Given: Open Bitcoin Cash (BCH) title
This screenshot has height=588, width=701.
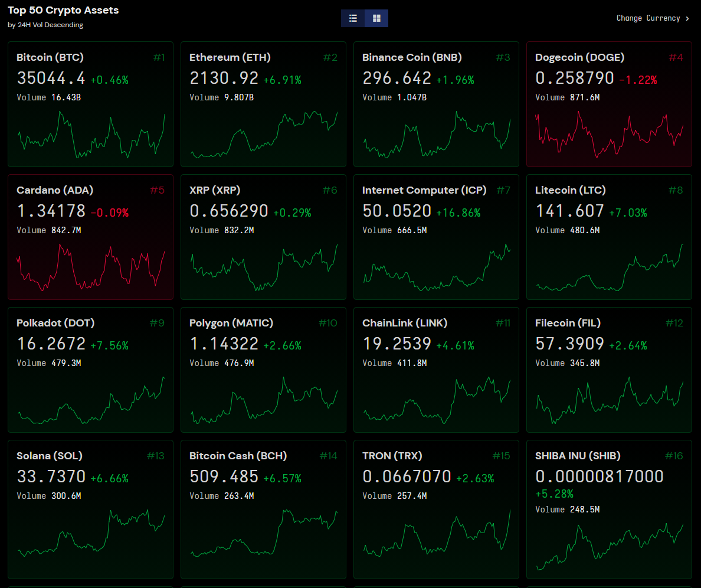Looking at the screenshot, I should click(x=238, y=456).
